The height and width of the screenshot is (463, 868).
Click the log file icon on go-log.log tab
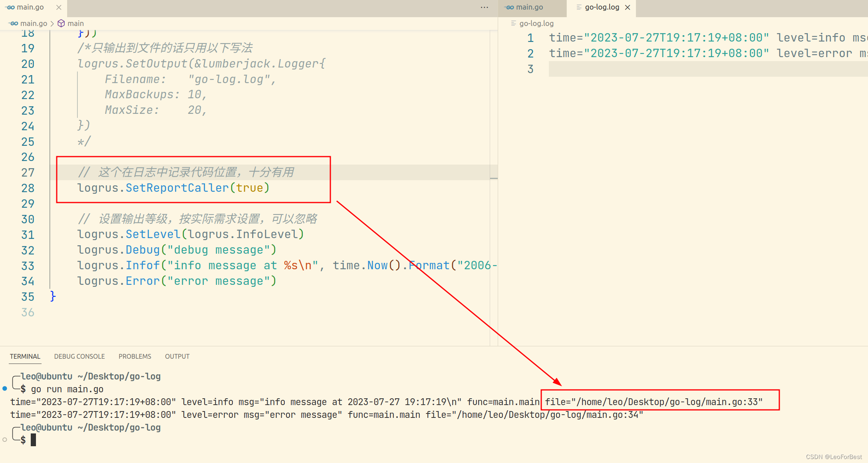[579, 7]
